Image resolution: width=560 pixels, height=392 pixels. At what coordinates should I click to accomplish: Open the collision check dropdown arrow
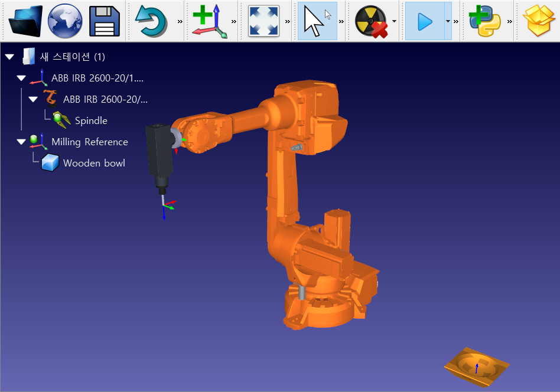394,21
